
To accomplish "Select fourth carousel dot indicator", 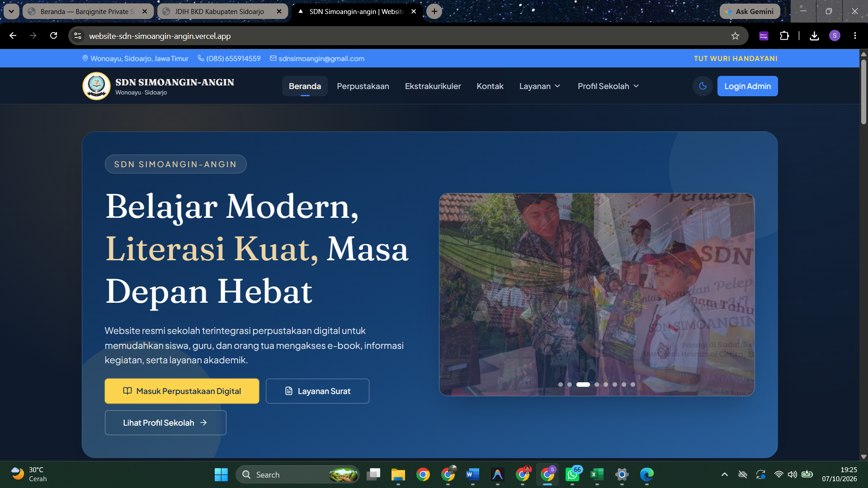I will 597,385.
